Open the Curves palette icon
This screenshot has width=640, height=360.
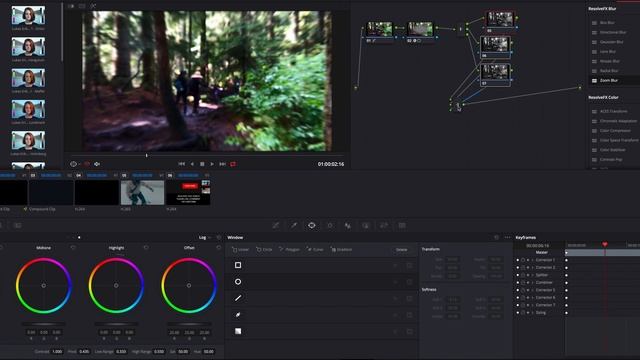(276, 225)
